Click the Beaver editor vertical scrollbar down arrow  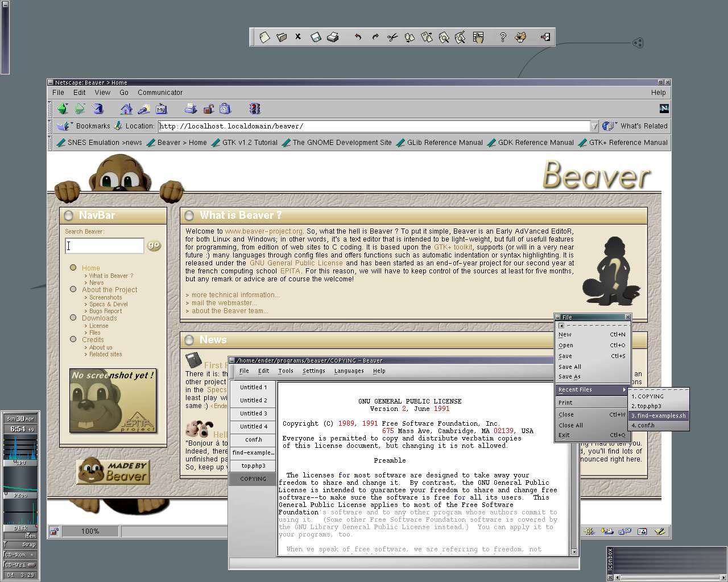pyautogui.click(x=574, y=552)
